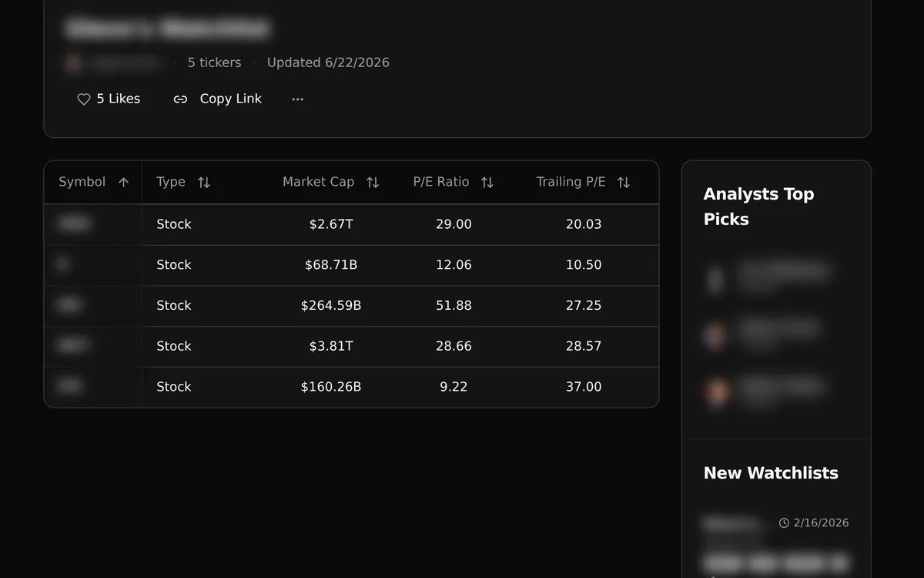This screenshot has height=578, width=924.
Task: Click the 10.50 trailing P/E value
Action: 584,265
